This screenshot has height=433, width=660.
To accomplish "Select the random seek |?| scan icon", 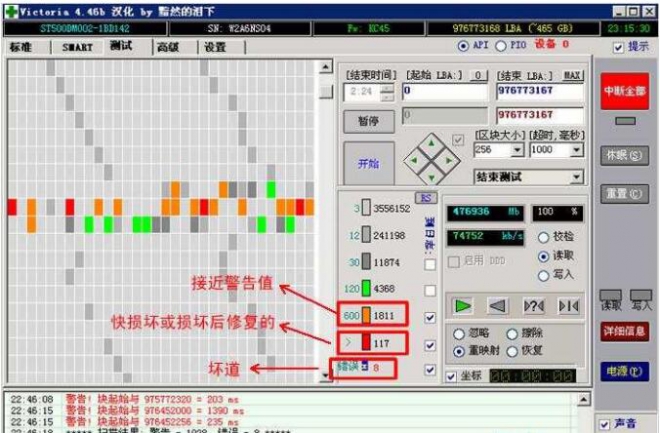I will (533, 305).
